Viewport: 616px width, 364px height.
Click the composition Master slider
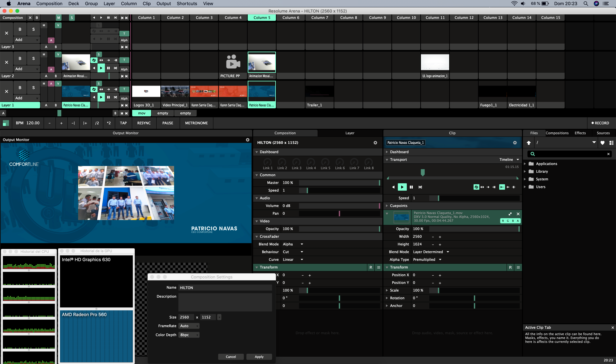[x=339, y=183]
